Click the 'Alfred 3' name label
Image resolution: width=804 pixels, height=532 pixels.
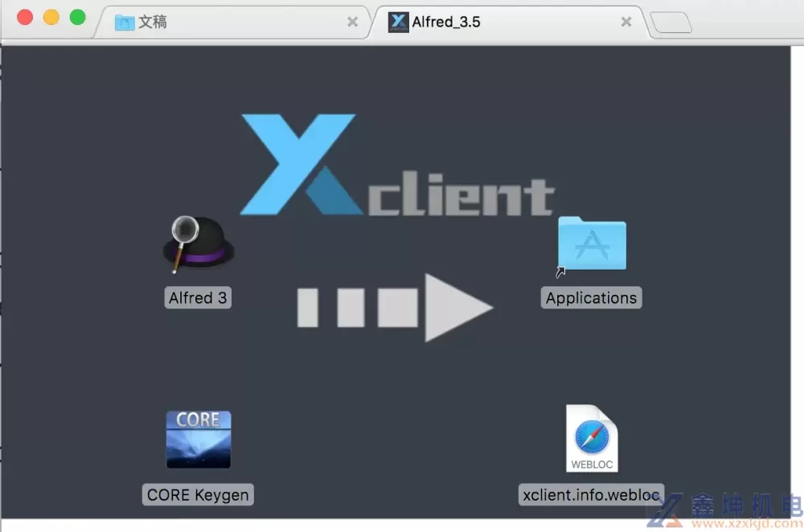pos(198,298)
